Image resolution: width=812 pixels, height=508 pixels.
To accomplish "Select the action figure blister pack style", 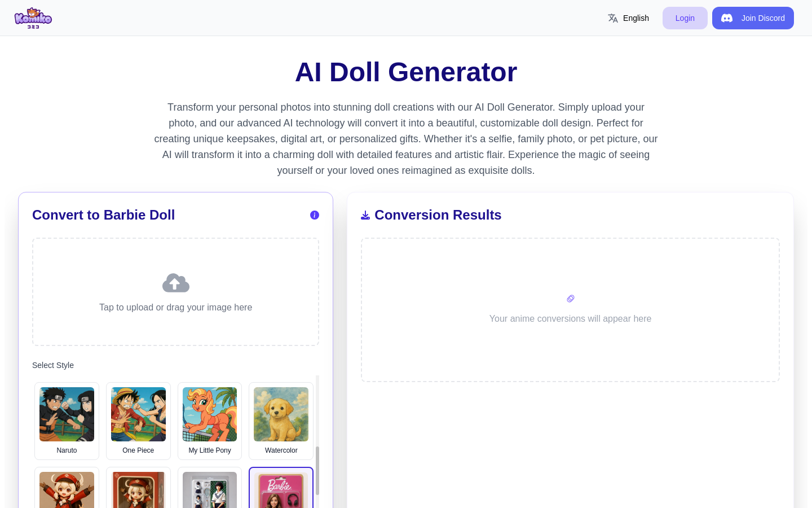I will (x=210, y=488).
